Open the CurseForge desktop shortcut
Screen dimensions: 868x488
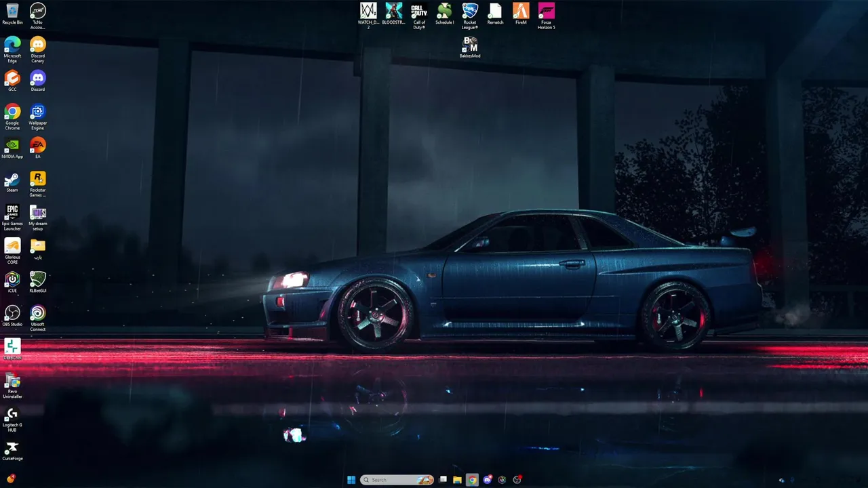pyautogui.click(x=12, y=451)
